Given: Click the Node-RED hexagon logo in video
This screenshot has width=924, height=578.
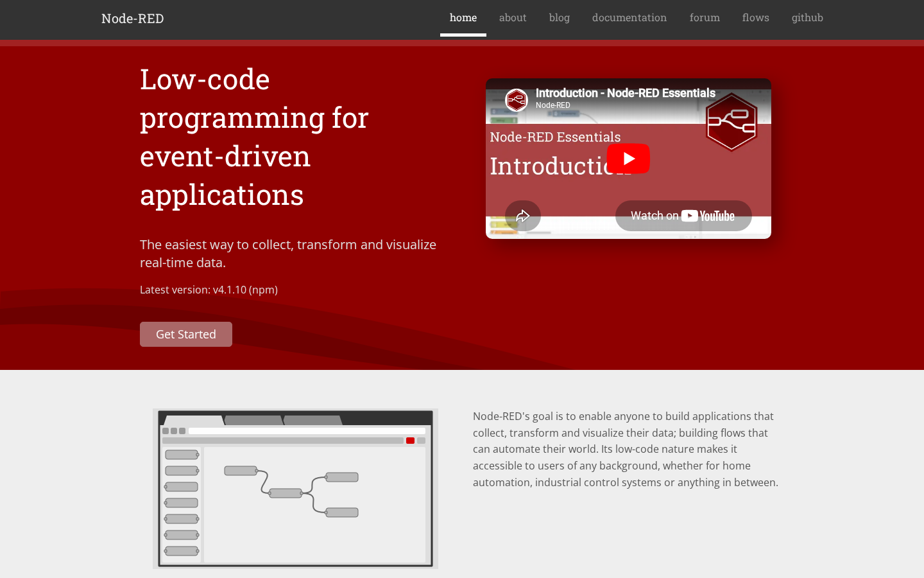Looking at the screenshot, I should 732,122.
